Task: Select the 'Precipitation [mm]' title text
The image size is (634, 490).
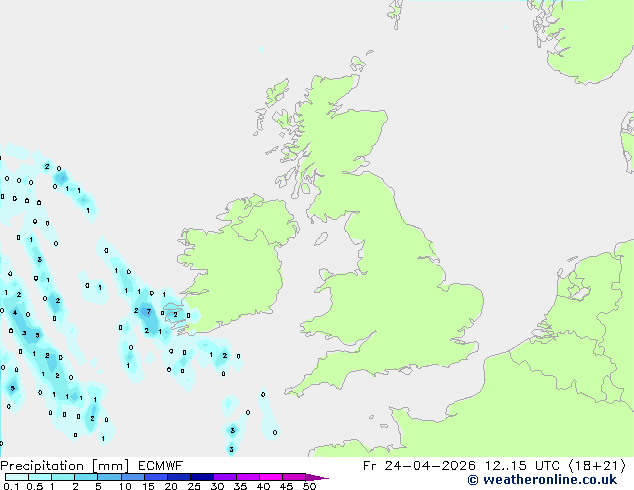Action: point(64,466)
